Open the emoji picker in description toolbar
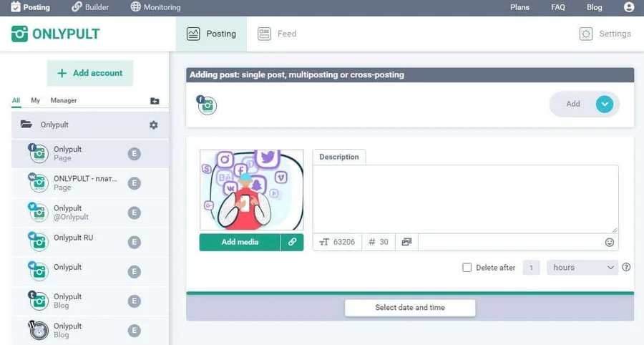Viewport: 644px width, 345px height. [610, 242]
